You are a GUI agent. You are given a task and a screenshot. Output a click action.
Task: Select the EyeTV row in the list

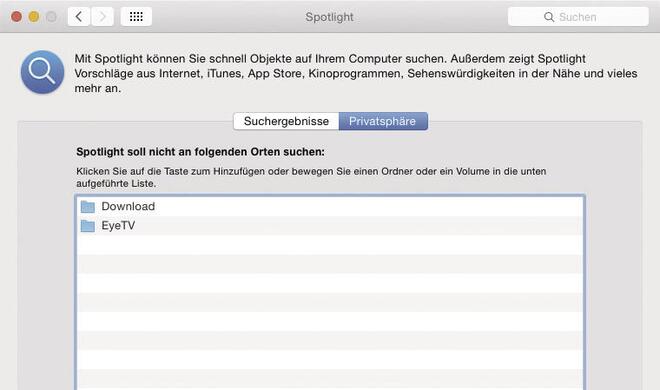[x=330, y=226]
